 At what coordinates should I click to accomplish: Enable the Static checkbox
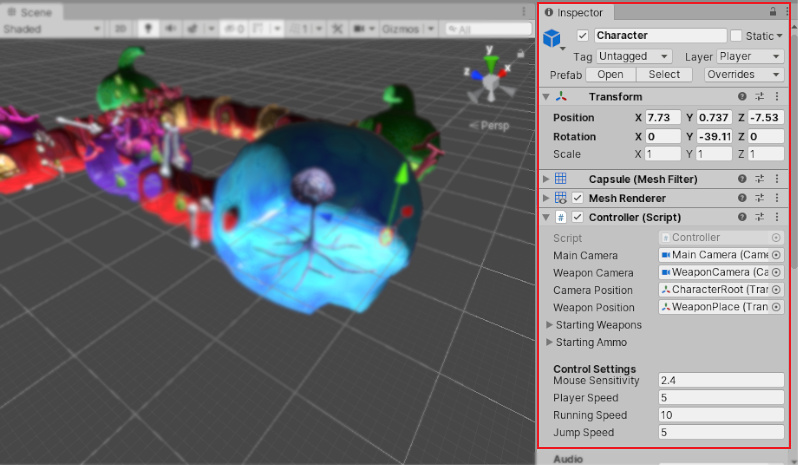pyautogui.click(x=736, y=36)
